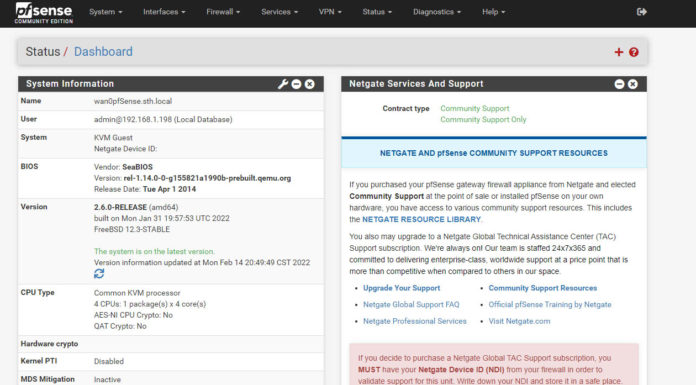
Task: Click the logout icon in the navbar
Action: point(641,12)
